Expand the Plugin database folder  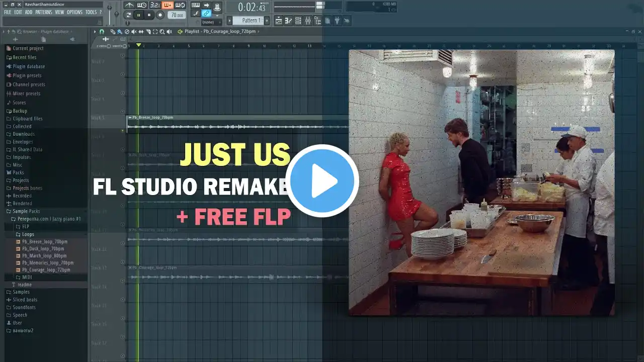tap(29, 66)
